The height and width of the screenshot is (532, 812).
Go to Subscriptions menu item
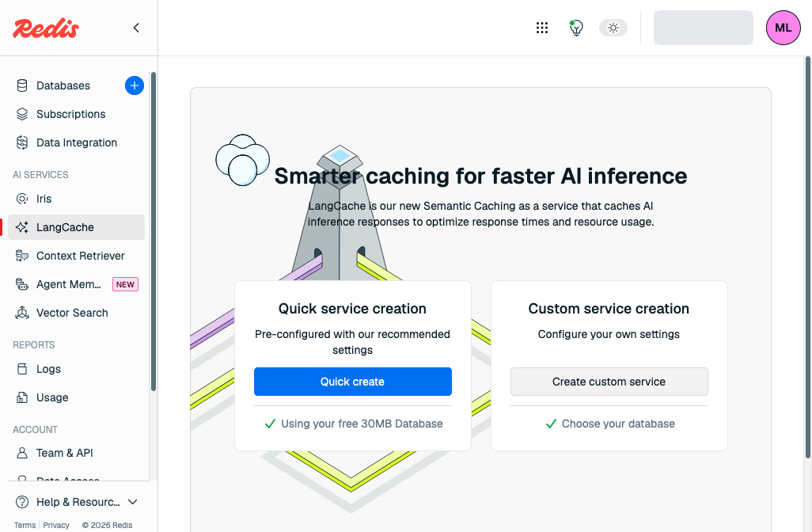(x=71, y=114)
